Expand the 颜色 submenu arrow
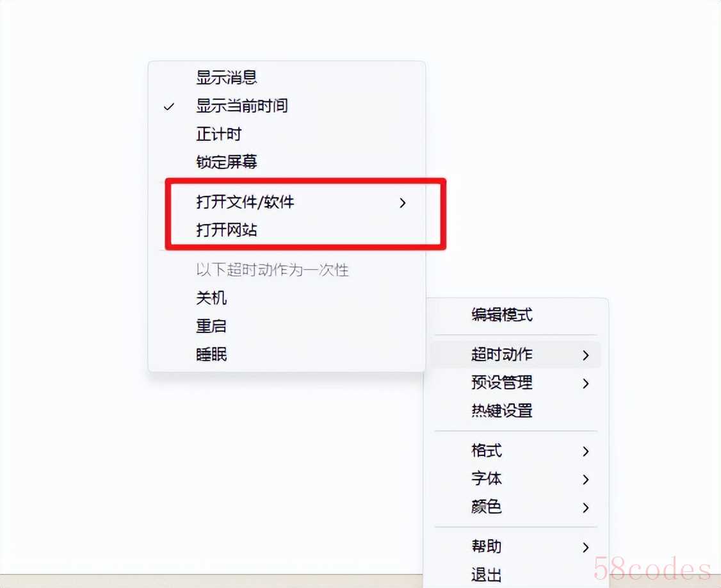Image resolution: width=721 pixels, height=588 pixels. tap(585, 507)
